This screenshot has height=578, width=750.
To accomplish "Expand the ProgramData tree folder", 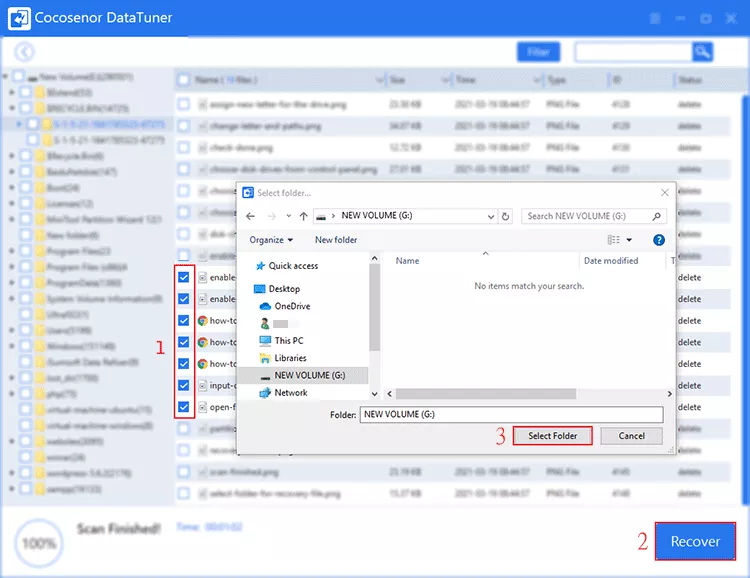I will [x=12, y=282].
